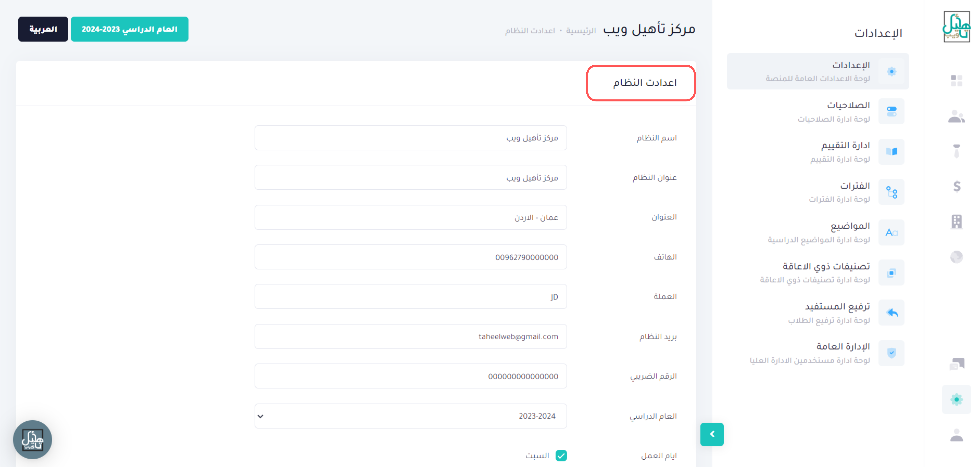Click the اسم النظام input field

410,138
